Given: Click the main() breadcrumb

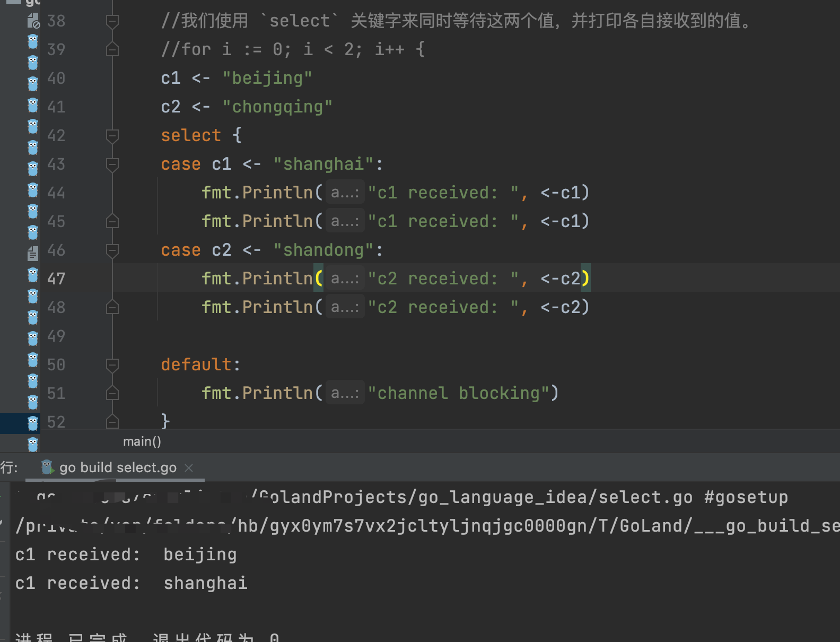Looking at the screenshot, I should 142,441.
